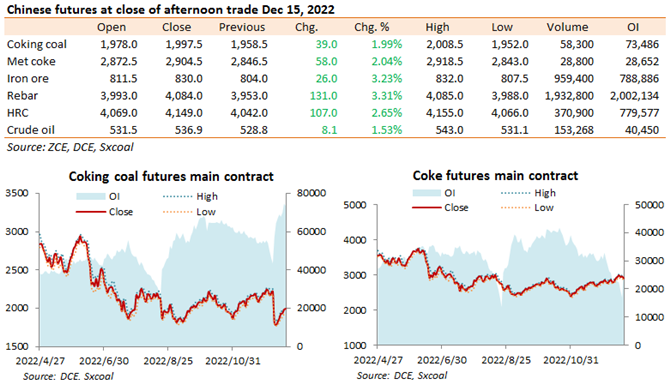This screenshot has width=670, height=380.
Task: Click the Source: ZCE, DCE, Sxcoal note
Action: (70, 147)
